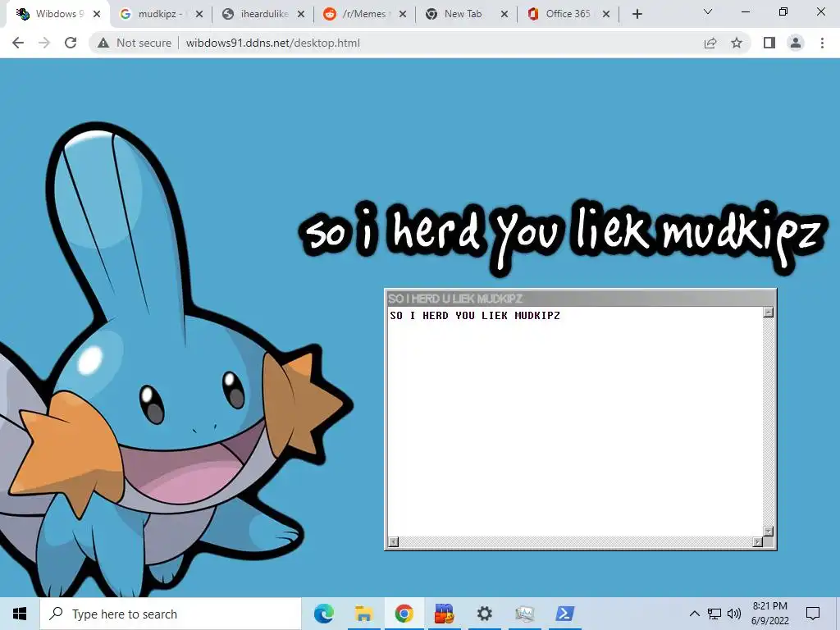
Task: Open the monitor app in taskbar
Action: click(x=524, y=614)
